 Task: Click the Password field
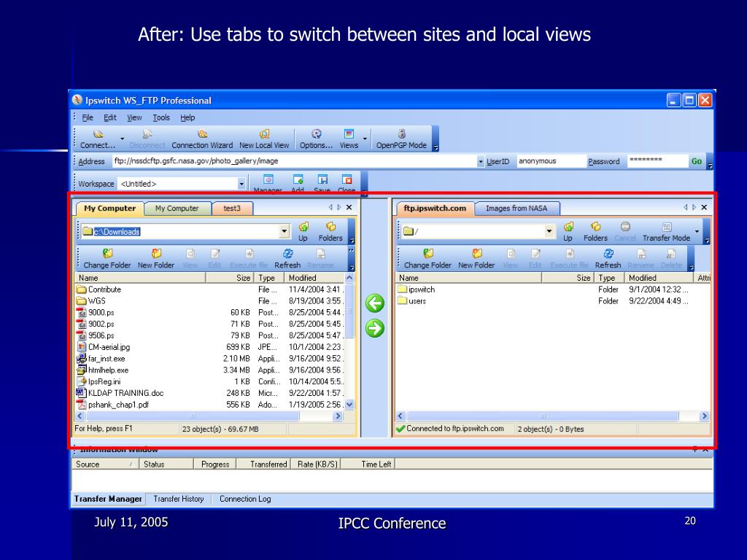(657, 161)
